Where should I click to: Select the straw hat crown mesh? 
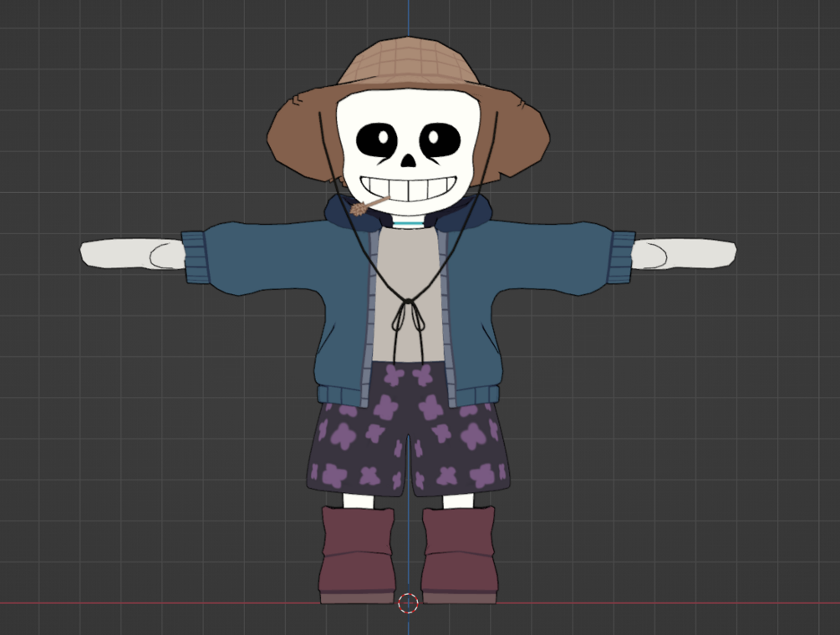click(408, 62)
